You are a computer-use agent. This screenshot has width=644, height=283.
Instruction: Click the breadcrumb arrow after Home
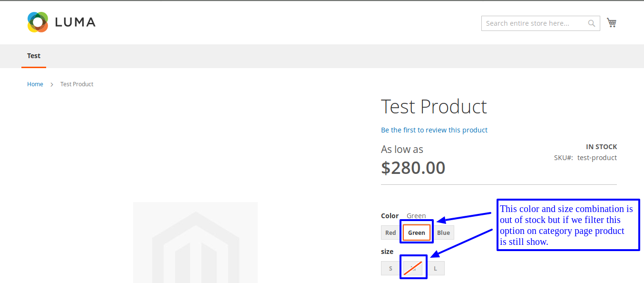pos(51,84)
